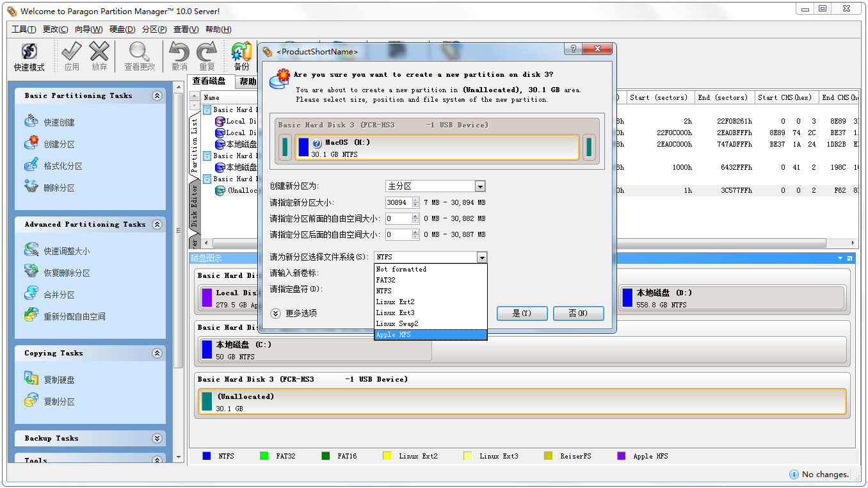The image size is (868, 488).
Task: Collapse Advanced Partitioning Tasks panel
Action: (157, 224)
